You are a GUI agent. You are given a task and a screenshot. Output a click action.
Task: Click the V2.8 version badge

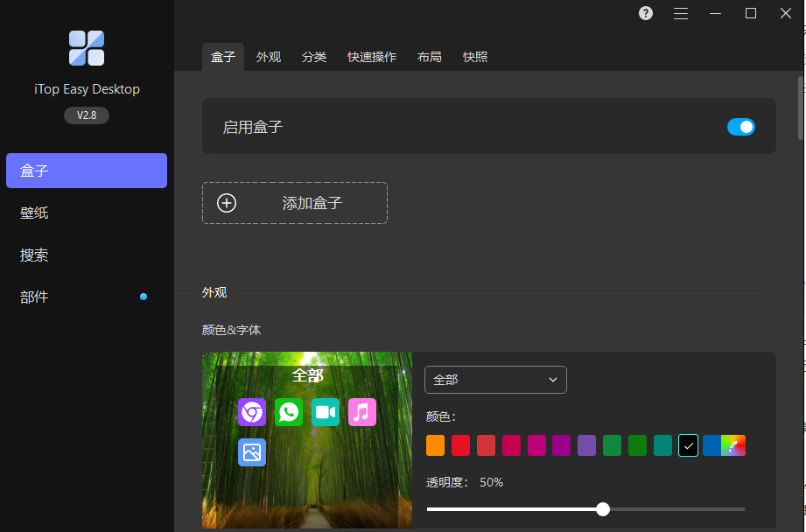pos(86,115)
